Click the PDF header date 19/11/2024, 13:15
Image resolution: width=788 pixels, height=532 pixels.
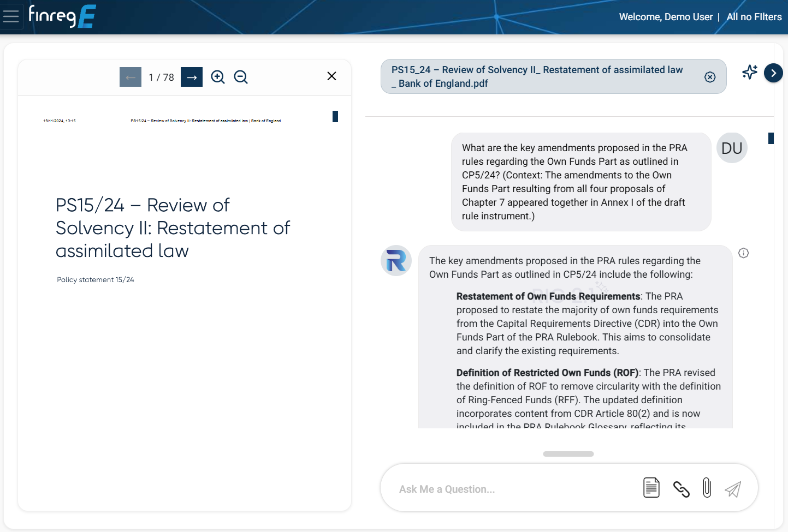coord(60,121)
